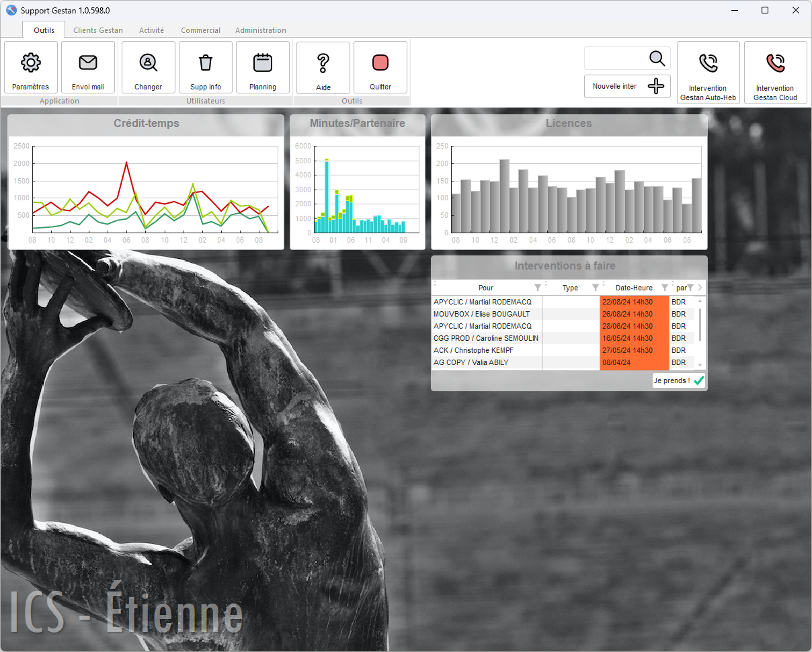Open the Aide question mark icon
Screen dimensions: 812x652
(x=323, y=63)
